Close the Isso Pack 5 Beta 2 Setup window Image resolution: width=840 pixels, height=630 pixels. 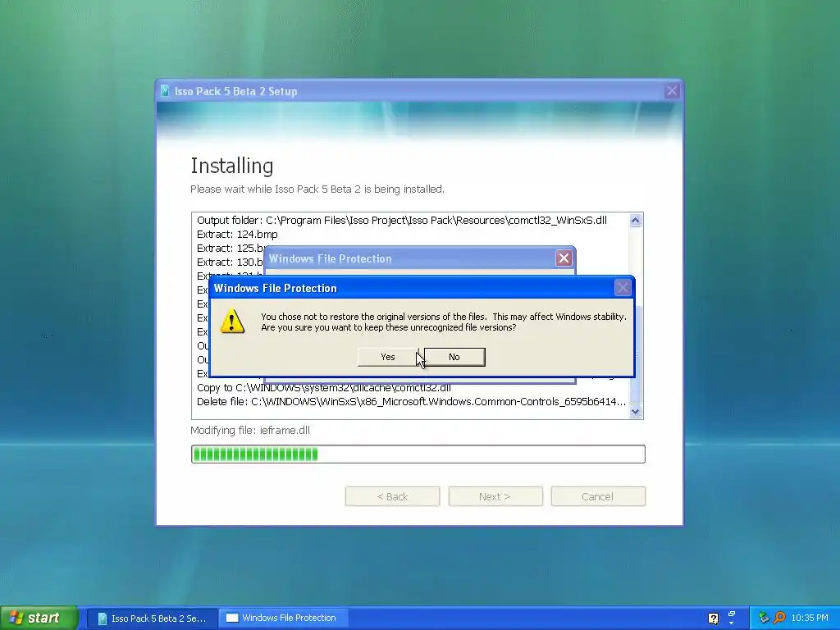click(672, 90)
